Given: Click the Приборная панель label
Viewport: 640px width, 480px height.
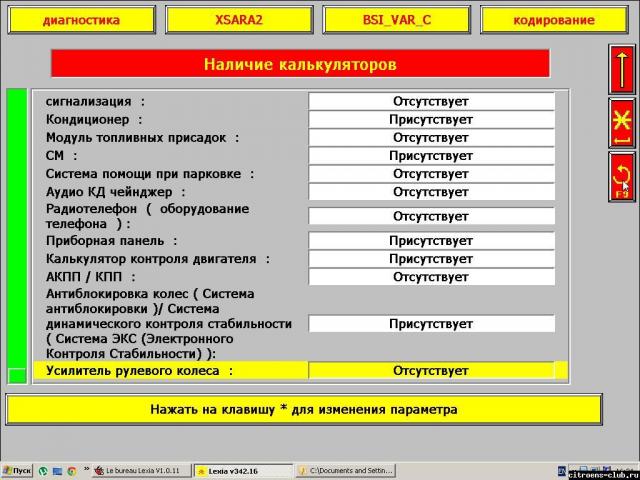Looking at the screenshot, I should (x=111, y=241).
